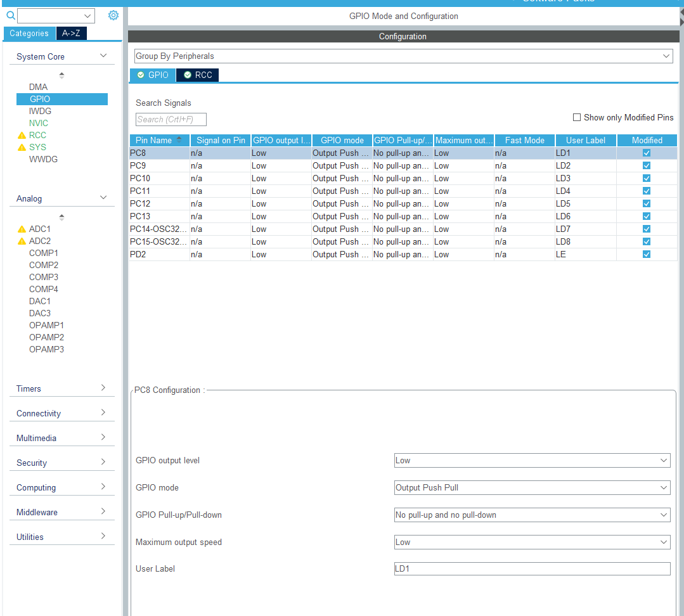The image size is (684, 616).
Task: Select the PD2 pin row
Action: tap(404, 254)
